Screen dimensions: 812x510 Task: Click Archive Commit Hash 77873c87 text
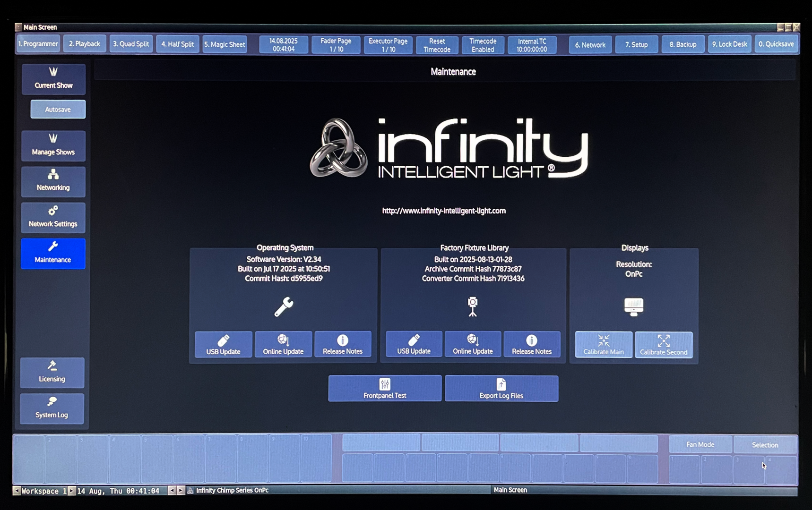[473, 269]
